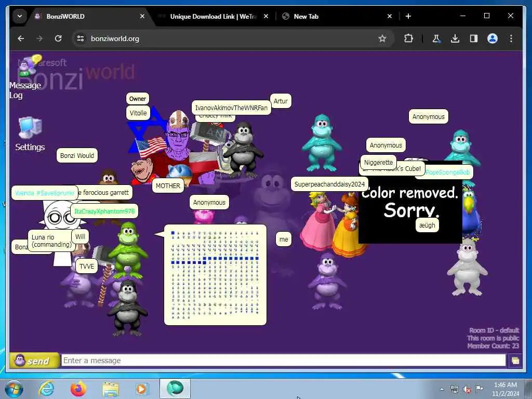Click the Princess Peach and Daisy character
This screenshot has width=532, height=399.
point(334,224)
